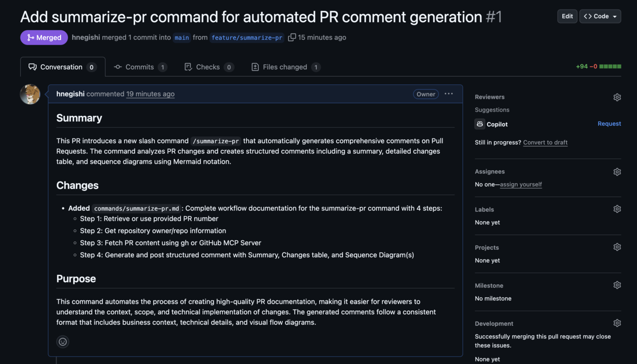Open the '19 minutes ago' timestamp link
This screenshot has height=364, width=637.
(x=150, y=94)
